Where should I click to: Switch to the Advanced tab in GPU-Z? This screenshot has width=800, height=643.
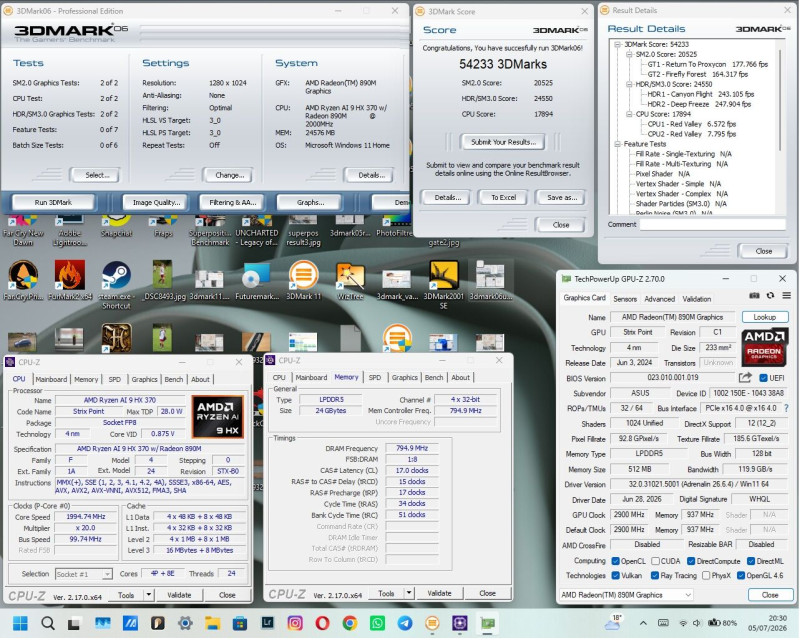(660, 299)
